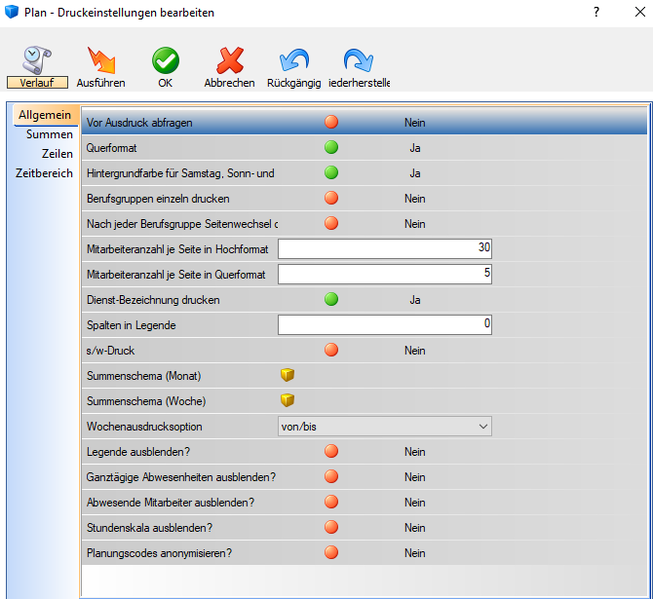Switch to the Zeitbereich tab

tap(44, 173)
